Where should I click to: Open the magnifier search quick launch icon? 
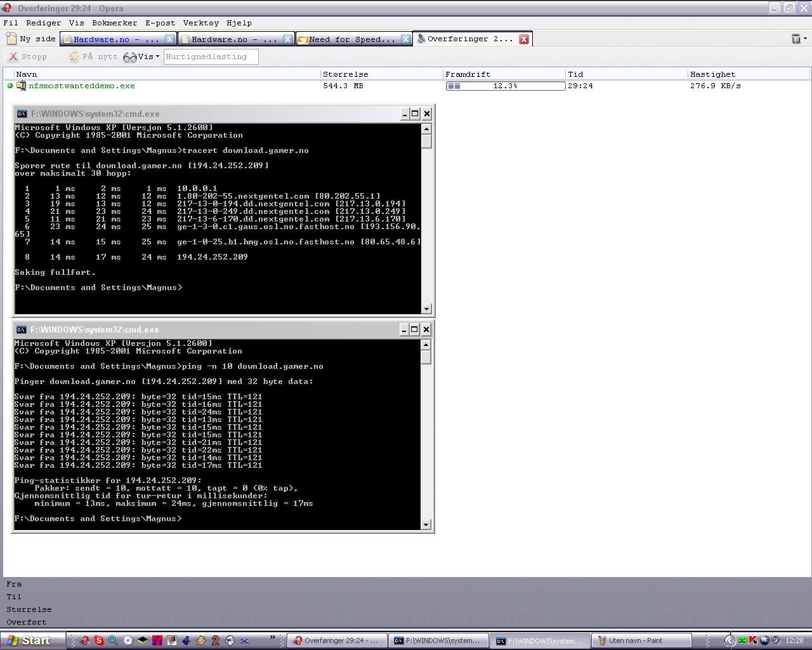point(113,640)
